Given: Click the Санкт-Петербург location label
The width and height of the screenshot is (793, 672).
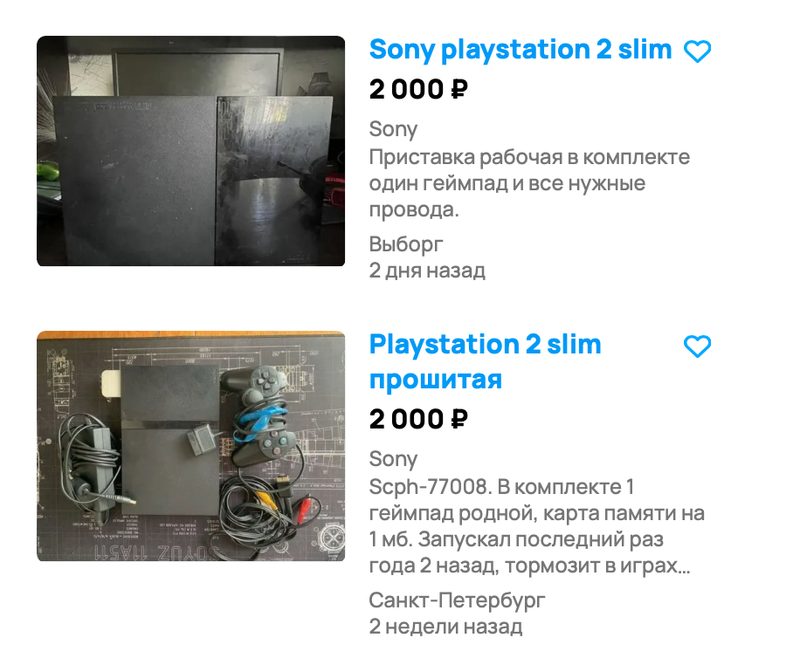Looking at the screenshot, I should point(457,600).
